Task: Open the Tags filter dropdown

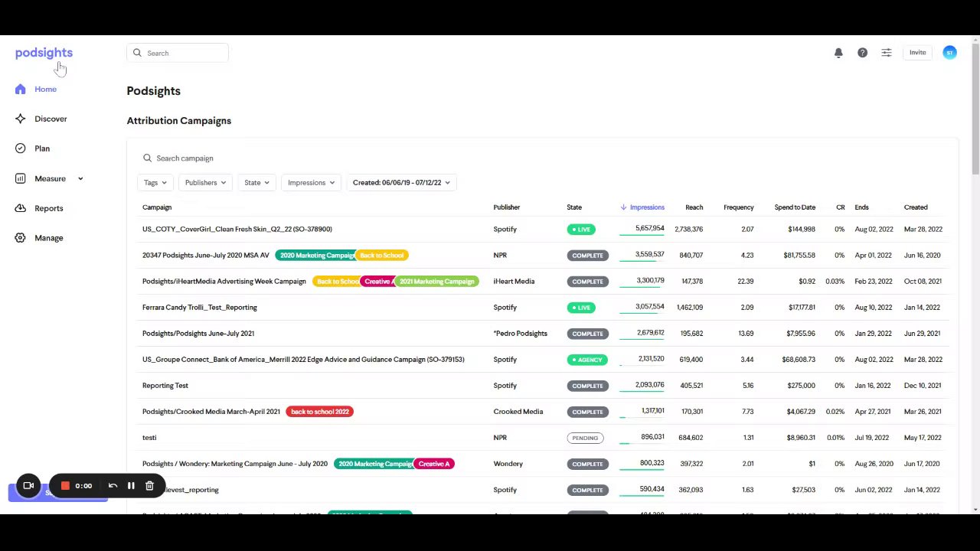Action: tap(155, 183)
